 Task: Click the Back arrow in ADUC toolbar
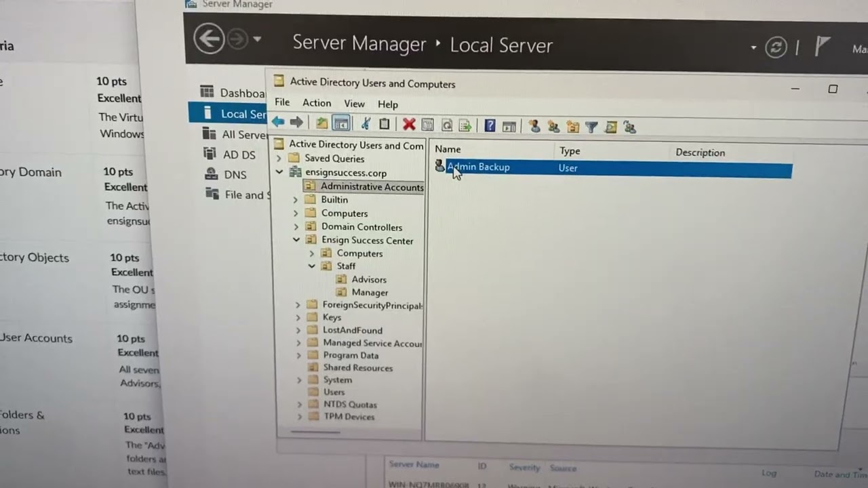click(x=278, y=122)
